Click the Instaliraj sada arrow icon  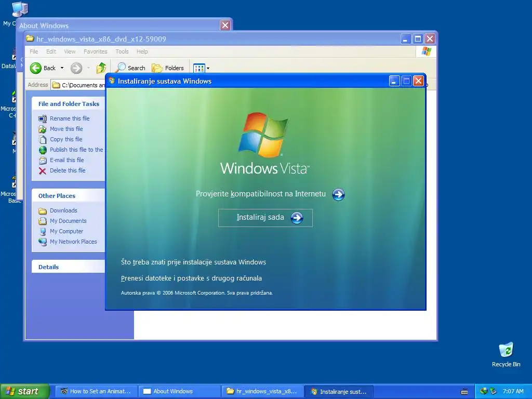[297, 218]
